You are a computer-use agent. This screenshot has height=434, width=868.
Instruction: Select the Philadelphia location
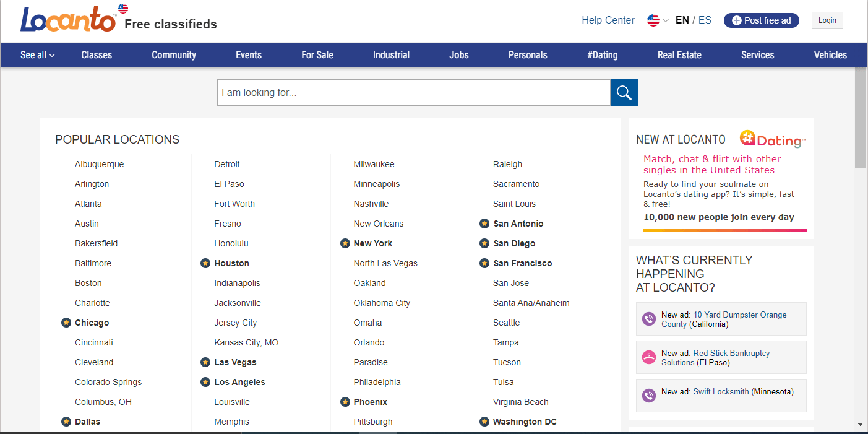coord(377,382)
